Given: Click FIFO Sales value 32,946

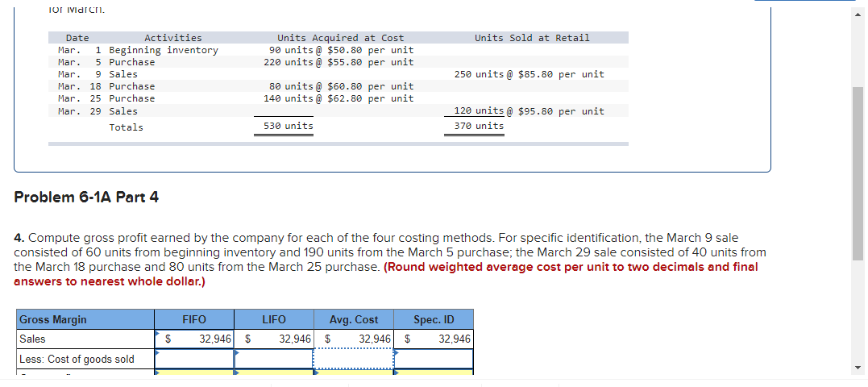Looking at the screenshot, I should (x=215, y=339).
